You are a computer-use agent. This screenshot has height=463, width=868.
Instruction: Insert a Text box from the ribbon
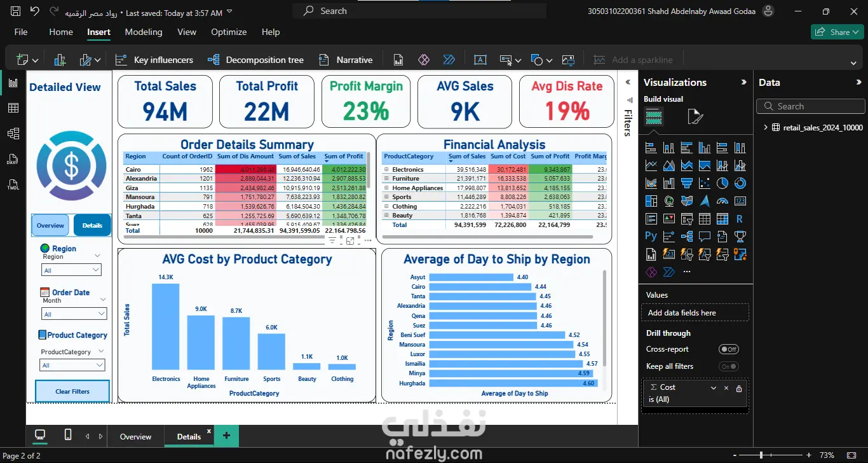coord(480,60)
